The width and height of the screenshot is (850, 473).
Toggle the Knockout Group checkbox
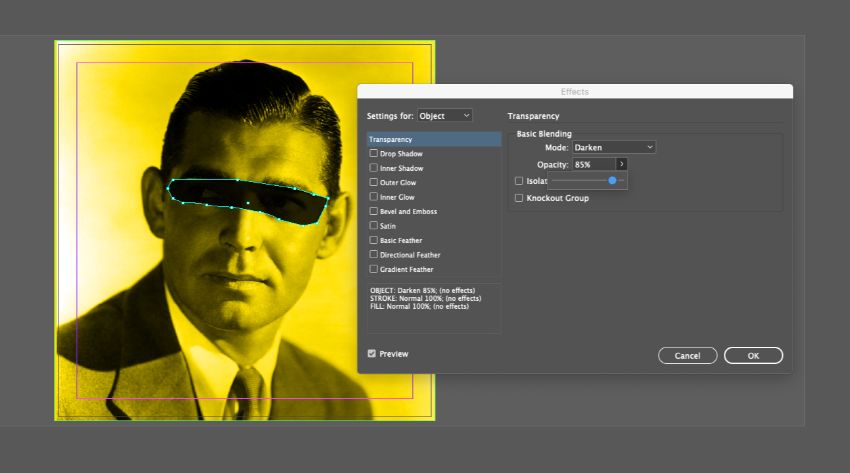coord(519,198)
